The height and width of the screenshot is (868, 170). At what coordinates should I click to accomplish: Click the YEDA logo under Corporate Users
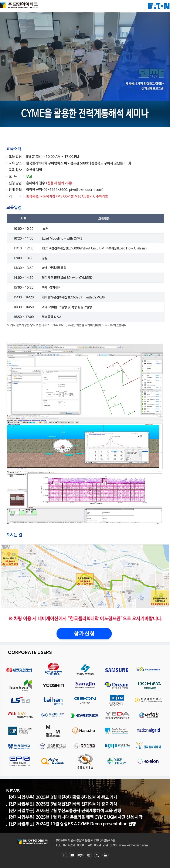117,715
